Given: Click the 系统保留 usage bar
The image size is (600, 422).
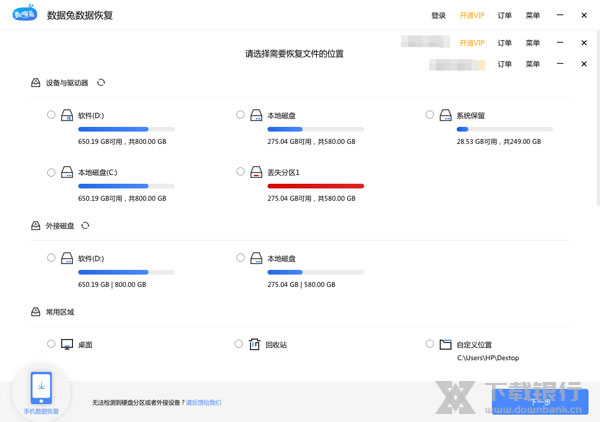Looking at the screenshot, I should tap(505, 129).
